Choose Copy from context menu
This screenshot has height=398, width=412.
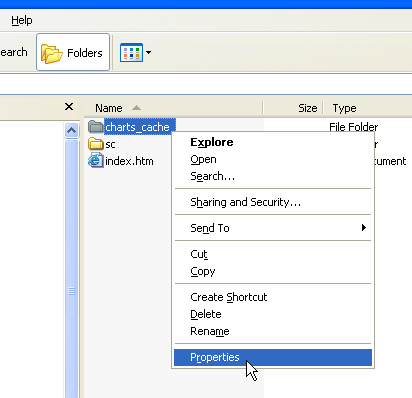[273, 271]
